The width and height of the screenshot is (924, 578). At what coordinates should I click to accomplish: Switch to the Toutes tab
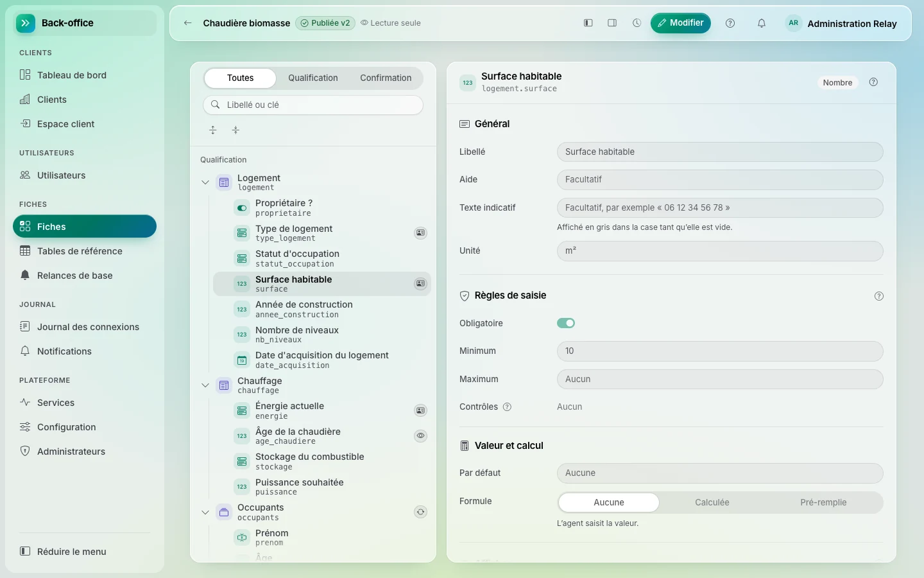[240, 78]
